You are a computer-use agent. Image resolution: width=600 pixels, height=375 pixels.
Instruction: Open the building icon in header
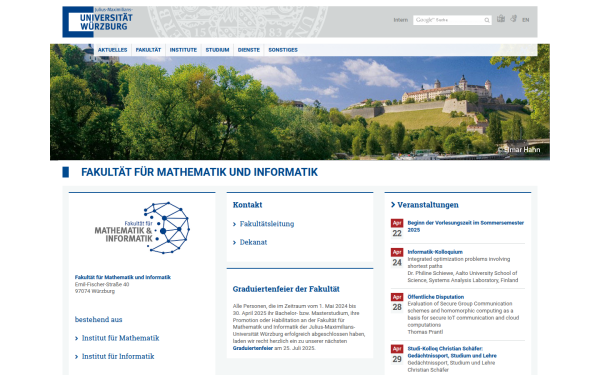point(501,19)
